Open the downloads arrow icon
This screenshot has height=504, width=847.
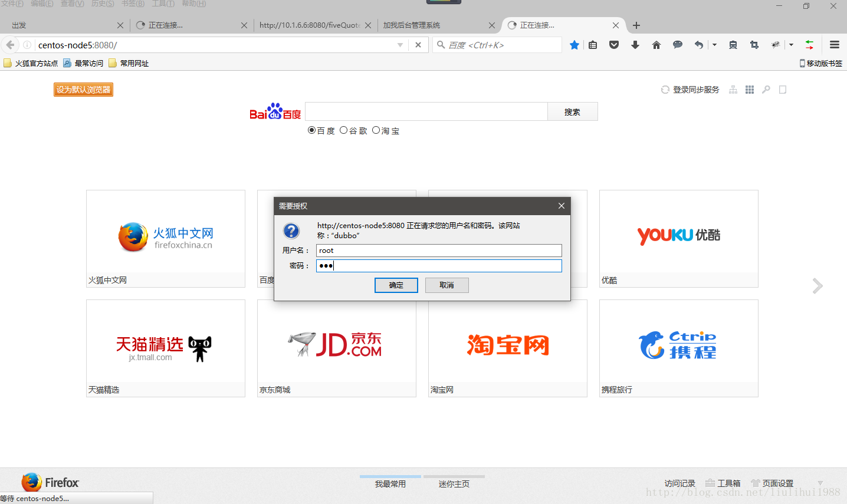(x=635, y=45)
